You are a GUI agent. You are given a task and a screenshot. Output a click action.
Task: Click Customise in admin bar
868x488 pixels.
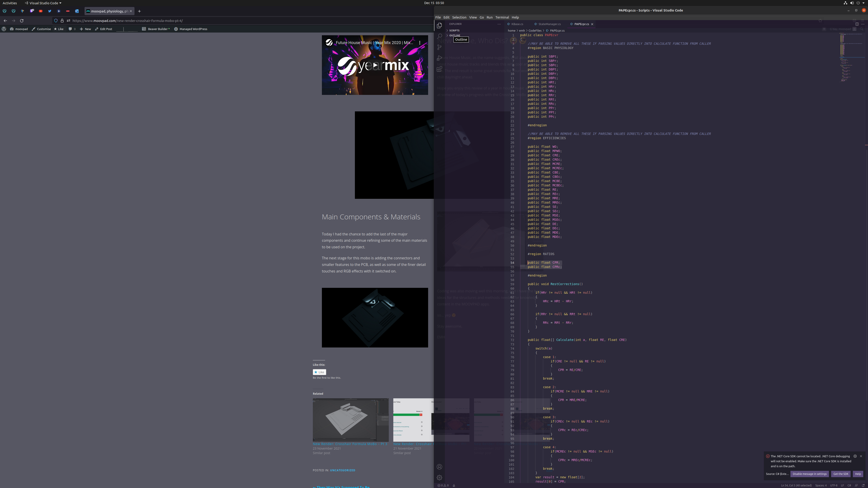tap(41, 29)
